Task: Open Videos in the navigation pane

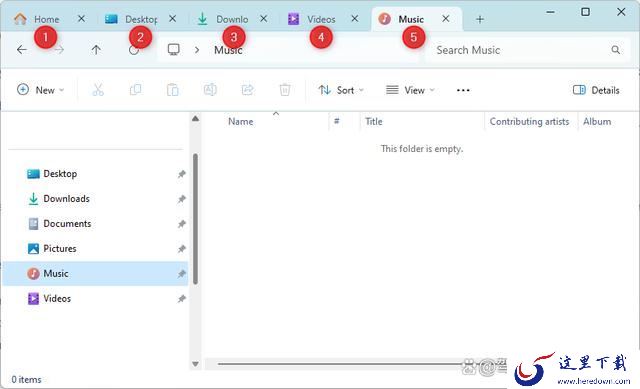Action: click(x=96, y=298)
